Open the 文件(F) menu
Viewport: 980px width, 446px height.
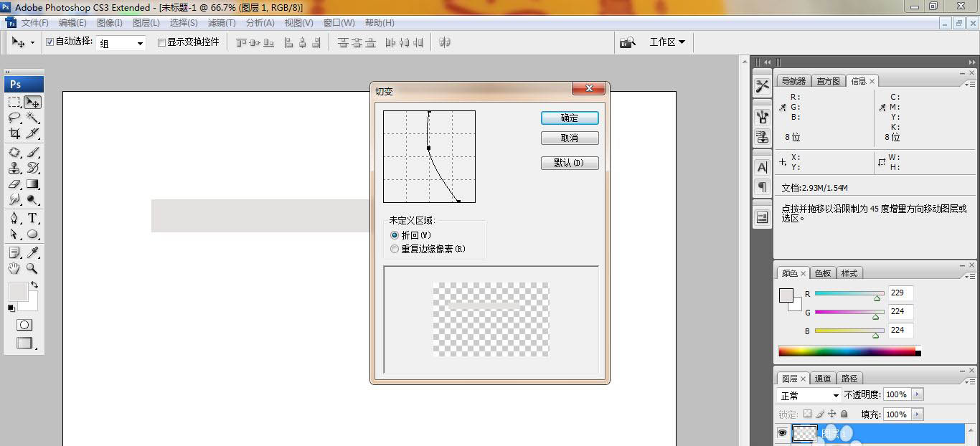[35, 23]
